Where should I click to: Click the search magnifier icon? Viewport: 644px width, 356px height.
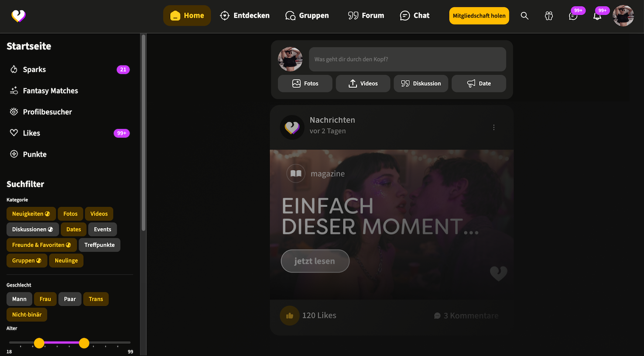click(x=524, y=16)
